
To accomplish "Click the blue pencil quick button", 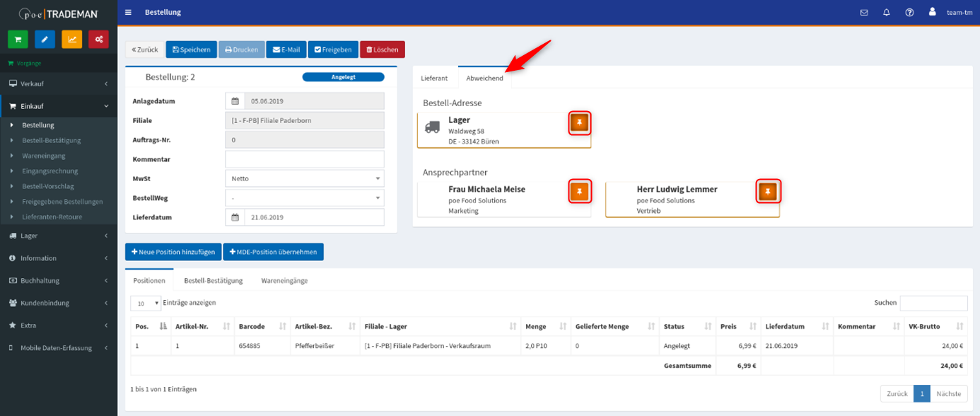I will click(45, 39).
